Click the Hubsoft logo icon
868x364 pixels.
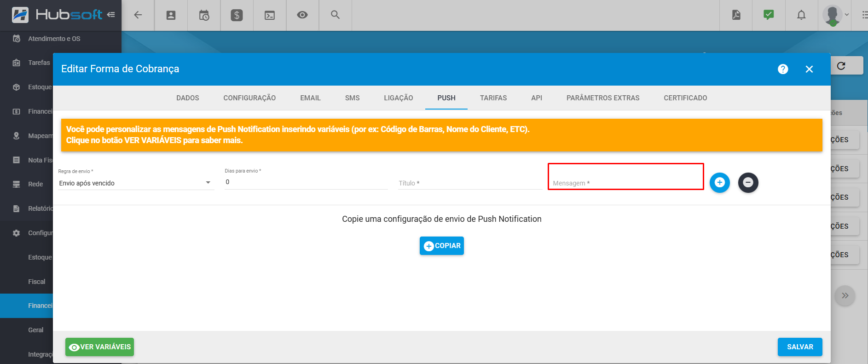tap(20, 15)
